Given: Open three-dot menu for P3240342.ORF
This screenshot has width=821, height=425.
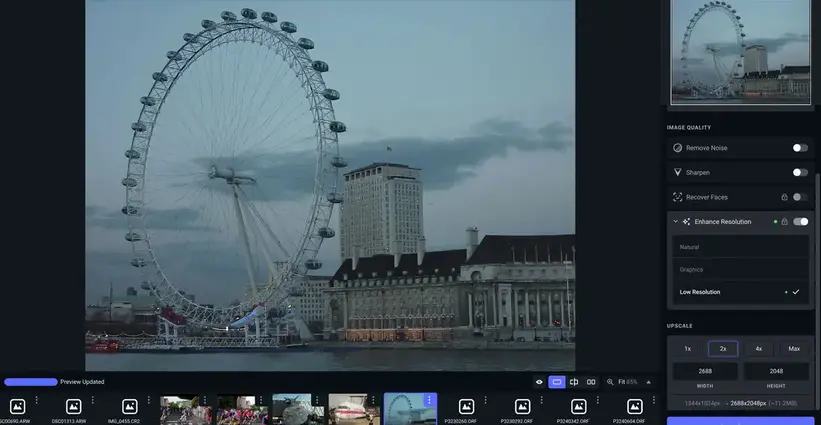Looking at the screenshot, I should 597,400.
